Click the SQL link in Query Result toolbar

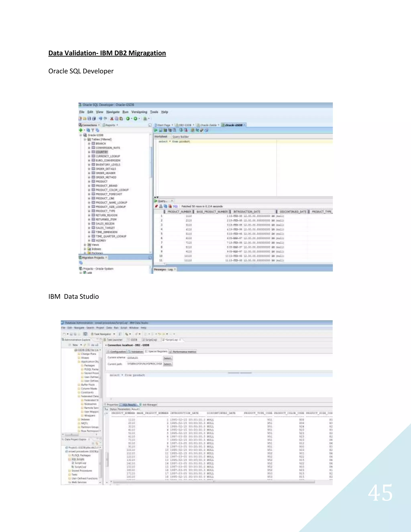pyautogui.click(x=175, y=206)
